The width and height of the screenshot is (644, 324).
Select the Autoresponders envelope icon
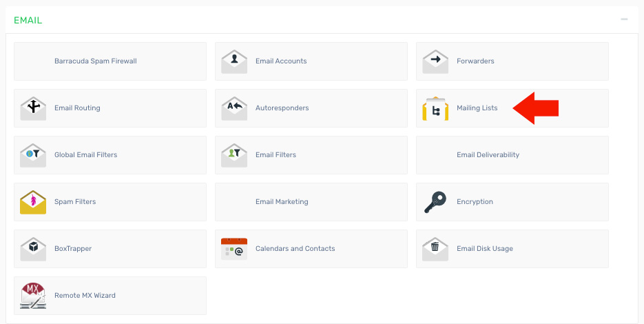click(x=234, y=108)
